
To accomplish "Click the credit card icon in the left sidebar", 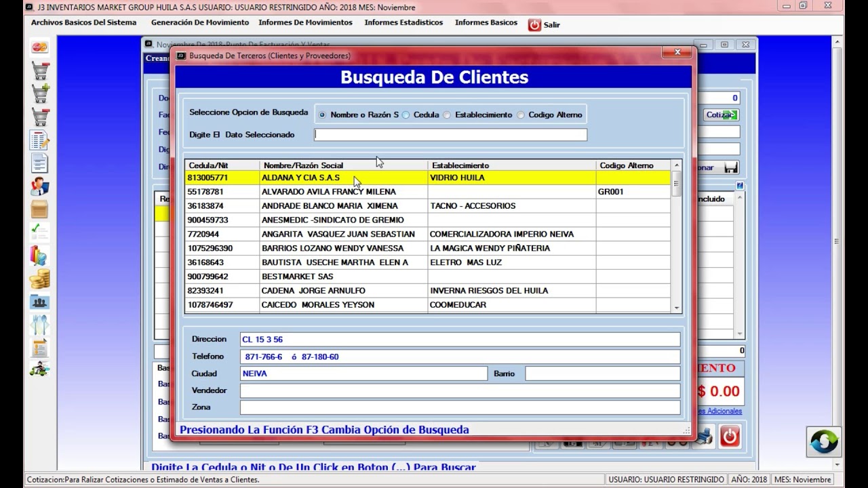I will point(39,47).
